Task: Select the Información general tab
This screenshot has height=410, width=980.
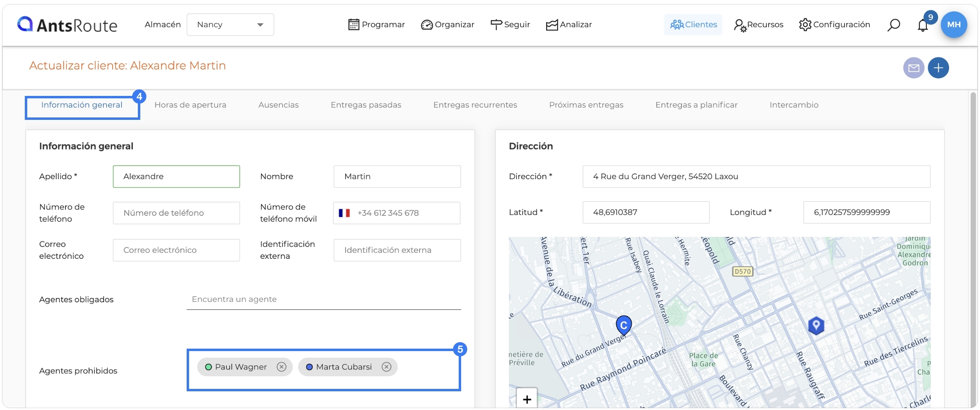Action: tap(82, 105)
